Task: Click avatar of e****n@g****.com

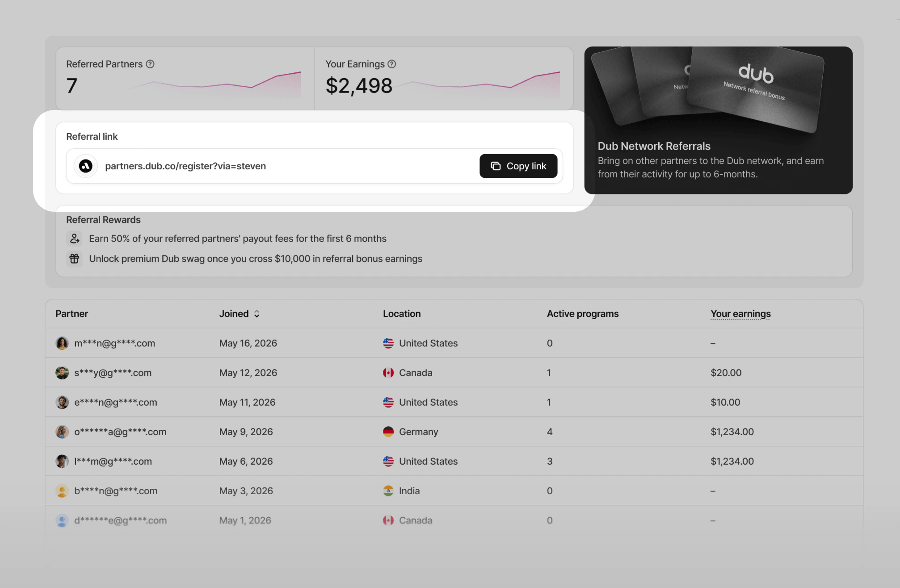Action: click(62, 402)
